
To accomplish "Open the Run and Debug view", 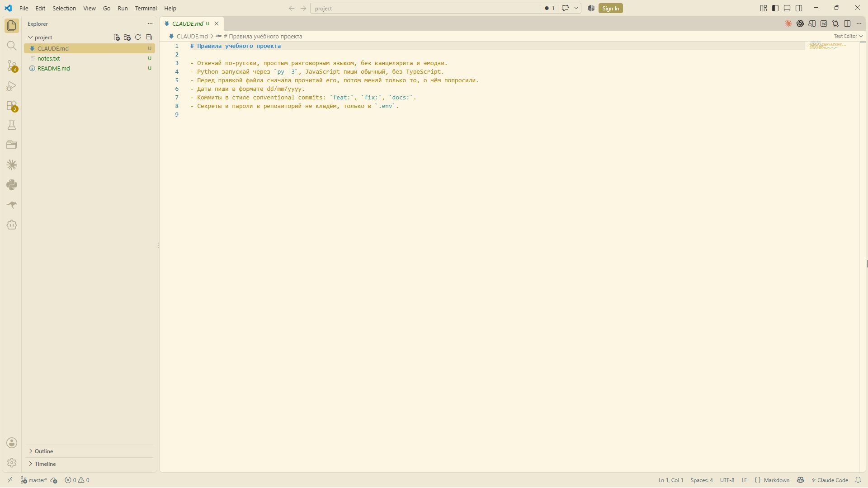I will pos(12,85).
